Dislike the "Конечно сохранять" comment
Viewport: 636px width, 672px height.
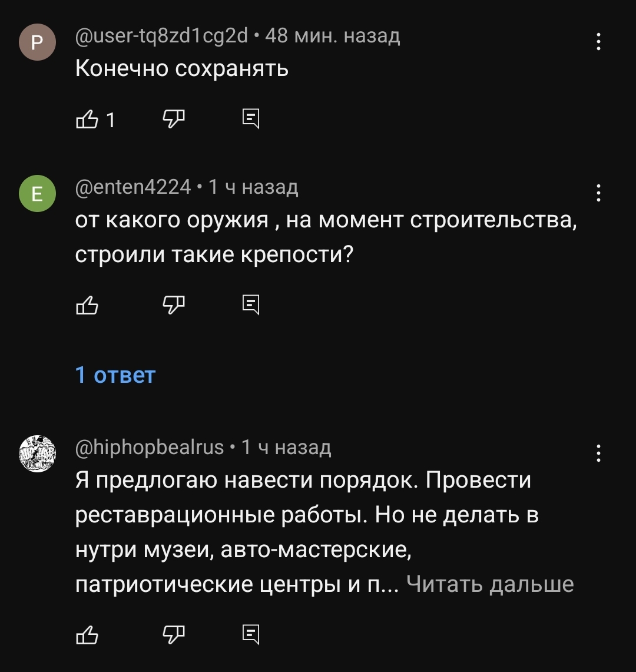click(173, 120)
